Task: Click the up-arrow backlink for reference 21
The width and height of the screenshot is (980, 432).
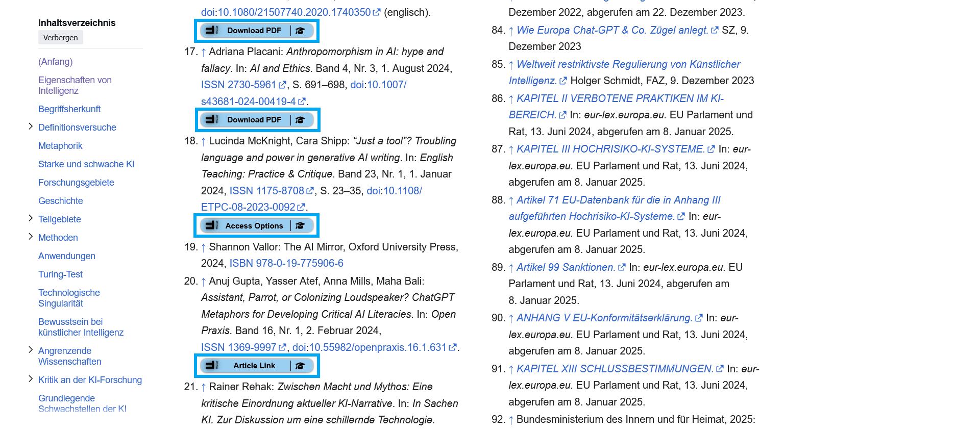Action: coord(204,387)
